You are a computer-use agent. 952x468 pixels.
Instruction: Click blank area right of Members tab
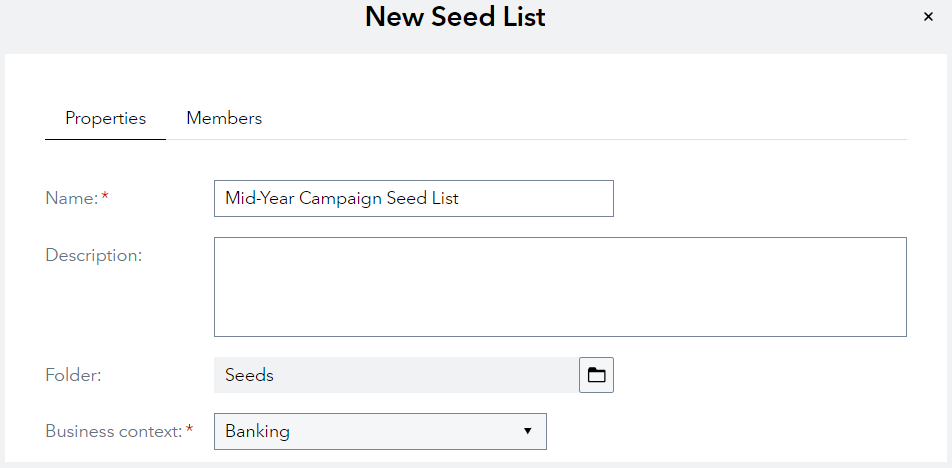pos(580,118)
